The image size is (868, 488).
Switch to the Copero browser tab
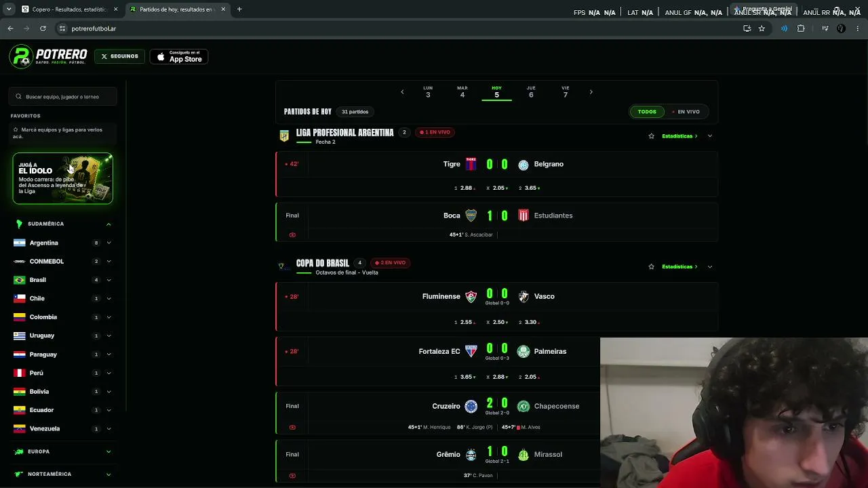pos(69,9)
